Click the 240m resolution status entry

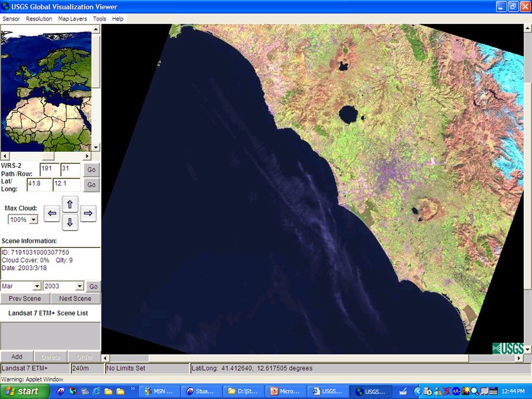click(x=87, y=368)
